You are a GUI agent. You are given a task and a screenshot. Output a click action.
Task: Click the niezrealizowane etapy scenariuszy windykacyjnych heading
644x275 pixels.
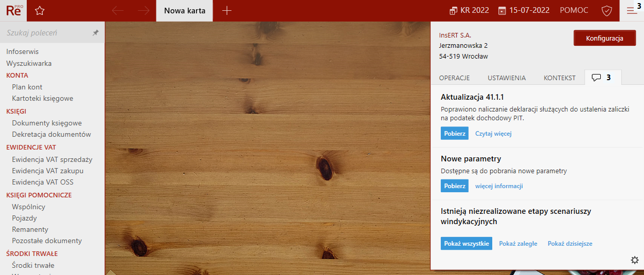pos(516,216)
